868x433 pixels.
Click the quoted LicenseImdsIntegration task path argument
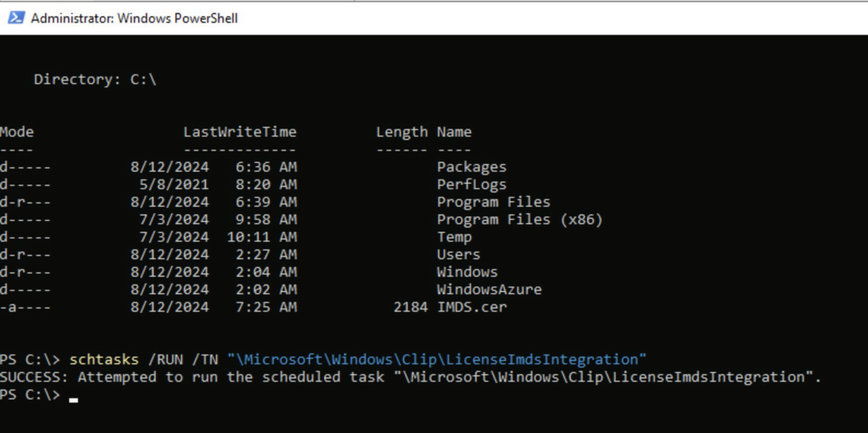pos(436,360)
